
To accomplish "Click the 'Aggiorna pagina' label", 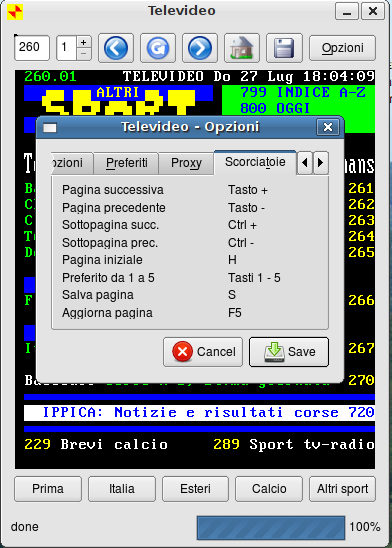I will pyautogui.click(x=107, y=313).
